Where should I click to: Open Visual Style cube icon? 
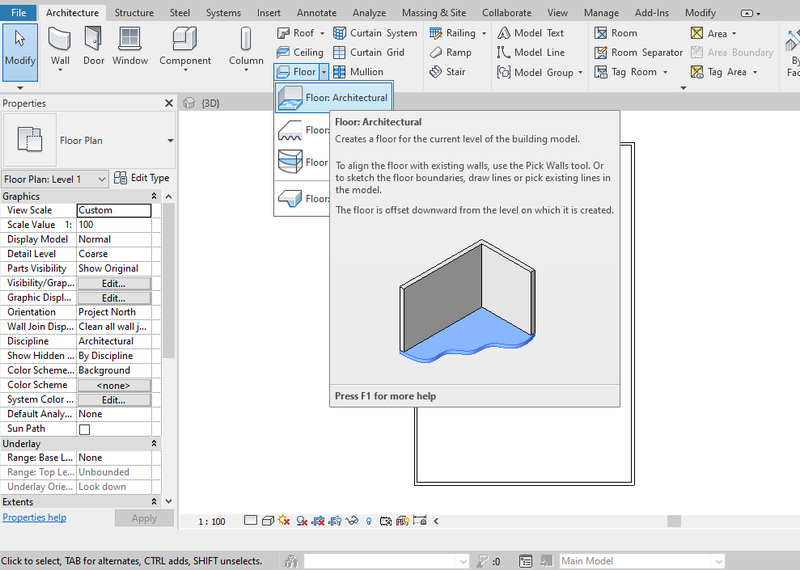267,521
